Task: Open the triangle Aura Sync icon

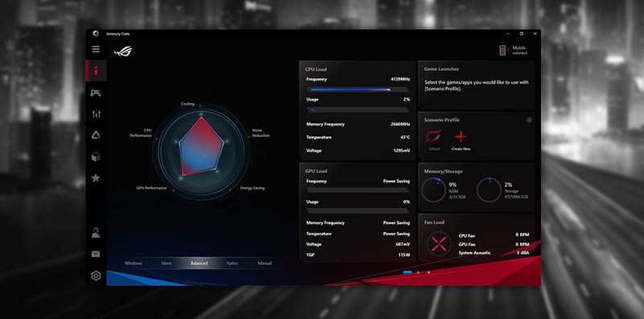Action: point(96,135)
